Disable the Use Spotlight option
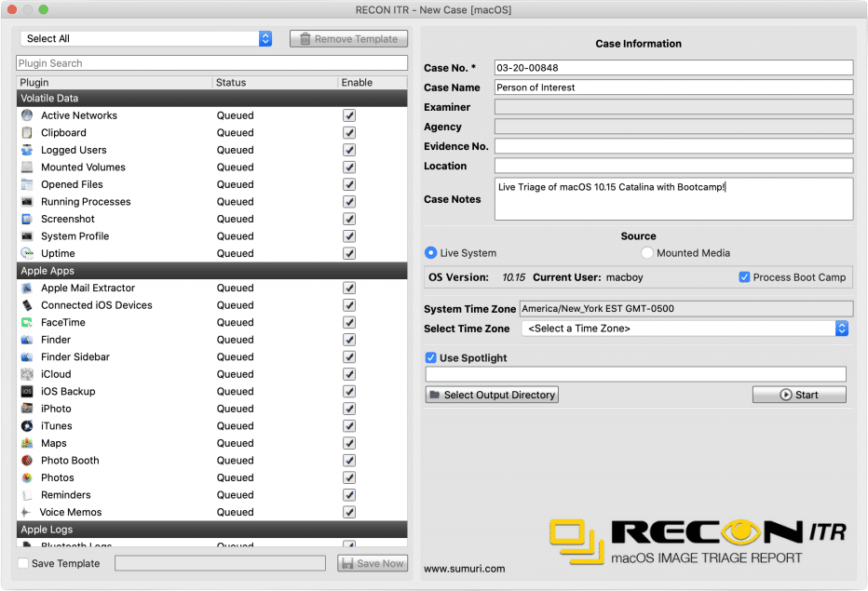This screenshot has width=868, height=591. (x=430, y=356)
